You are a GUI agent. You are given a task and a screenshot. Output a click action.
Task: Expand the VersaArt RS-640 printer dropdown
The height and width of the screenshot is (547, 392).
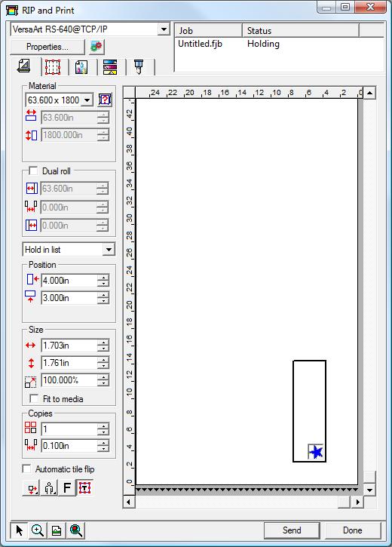[163, 29]
